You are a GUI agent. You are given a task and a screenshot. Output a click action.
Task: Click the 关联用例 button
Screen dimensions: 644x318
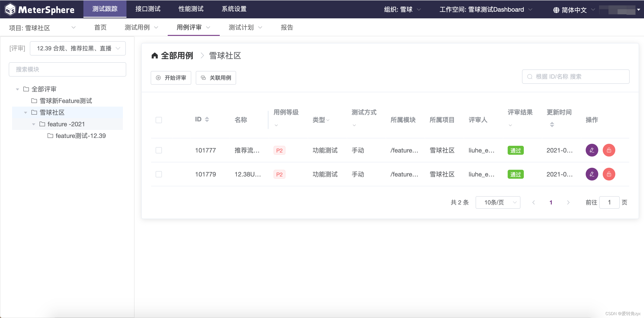pos(216,78)
